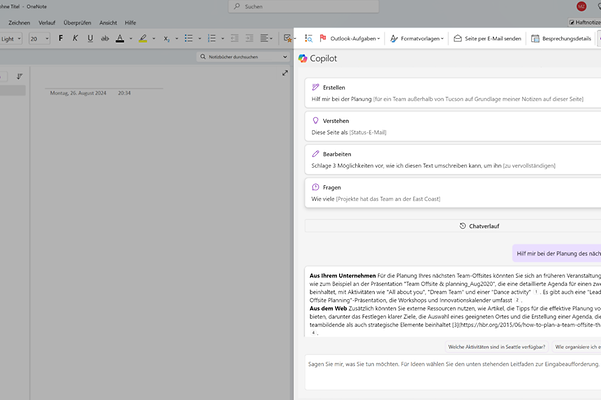Open the font size dropdown showing 20
This screenshot has width=601, height=400.
[x=39, y=39]
